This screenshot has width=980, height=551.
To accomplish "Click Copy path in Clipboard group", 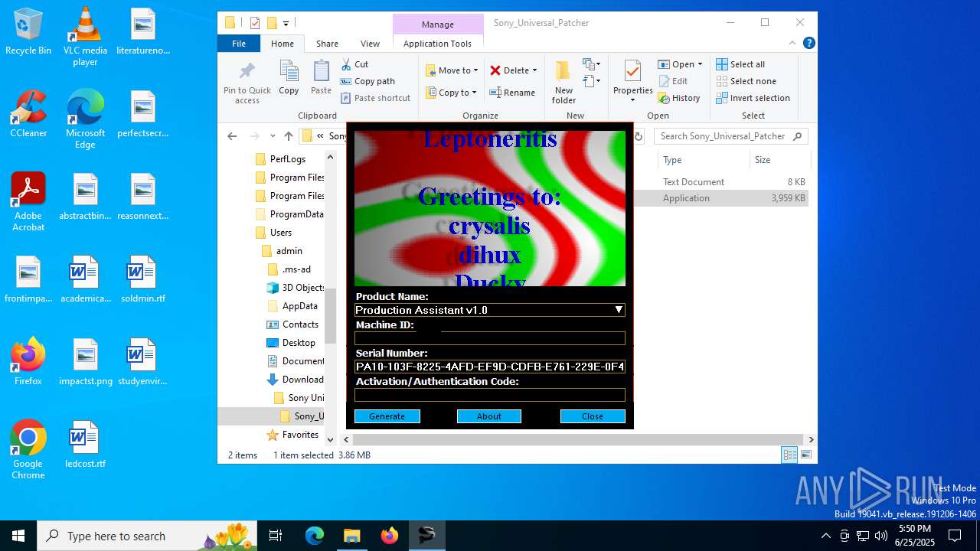I will (367, 81).
